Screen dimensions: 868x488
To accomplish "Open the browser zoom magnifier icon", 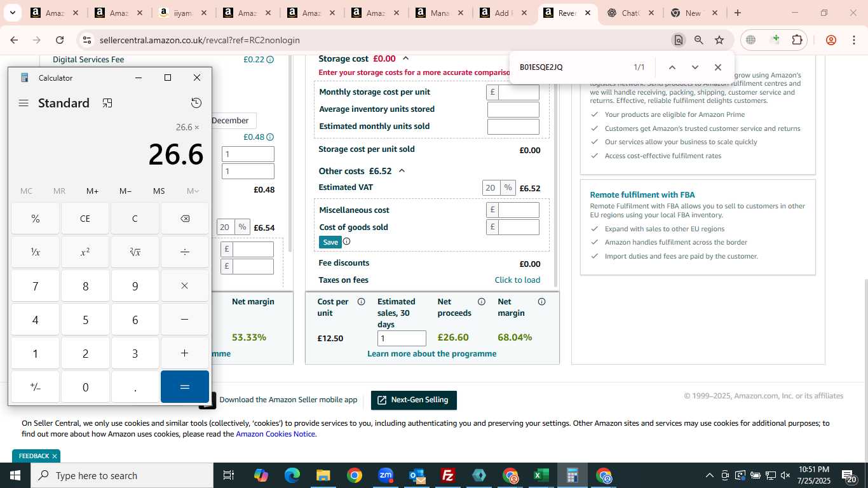I will pyautogui.click(x=699, y=40).
